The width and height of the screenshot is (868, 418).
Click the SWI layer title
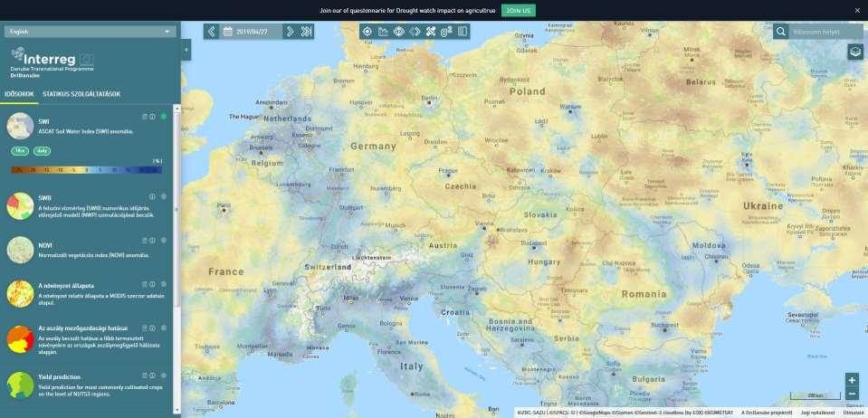coord(43,121)
